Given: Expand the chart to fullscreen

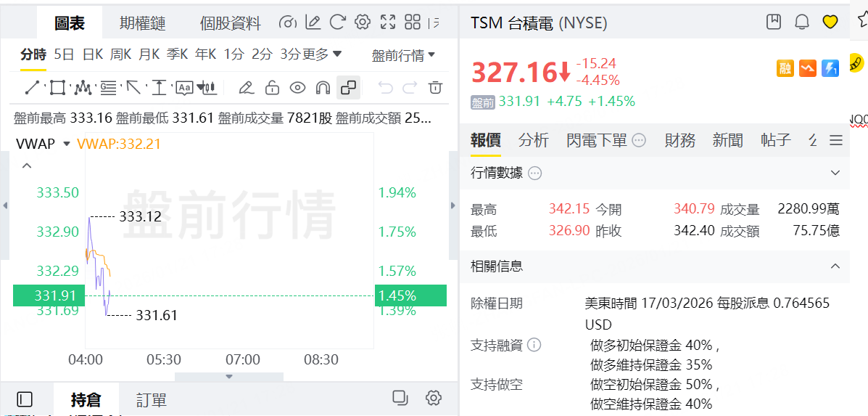Looking at the screenshot, I should click(x=387, y=23).
